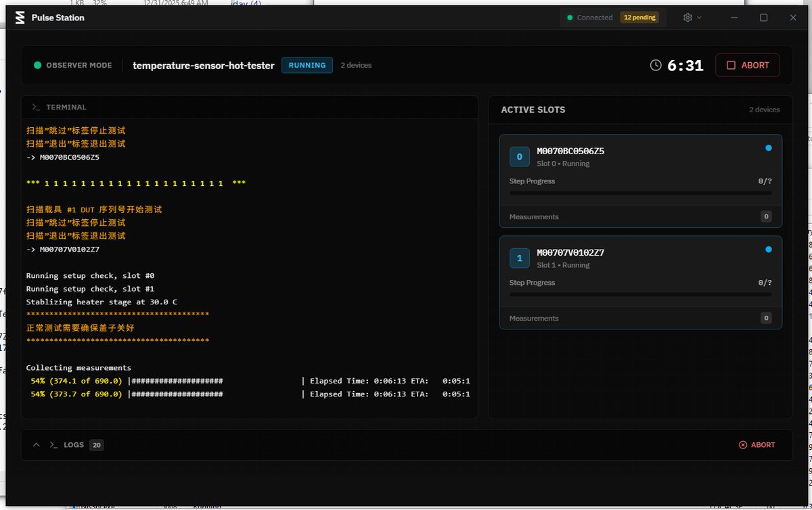This screenshot has height=510, width=812.
Task: Click the terminal line '-> M00707V0102Z7'
Action: coord(63,250)
